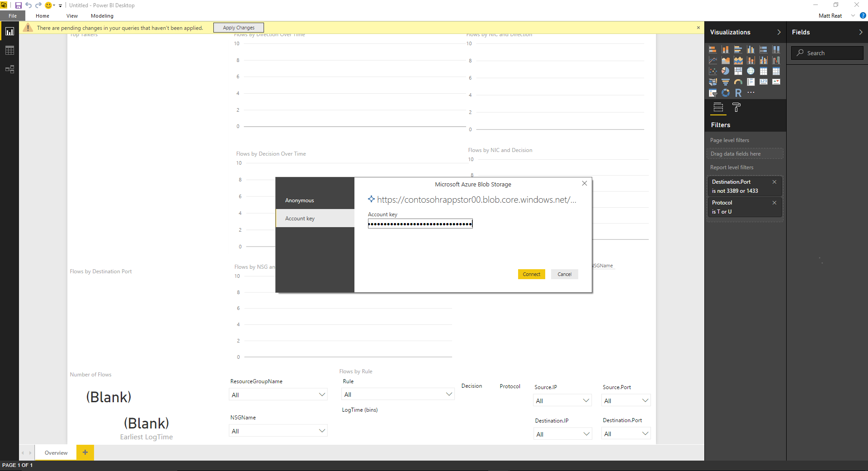Switch to Data view in left sidebar
The height and width of the screenshot is (471, 868).
point(9,50)
